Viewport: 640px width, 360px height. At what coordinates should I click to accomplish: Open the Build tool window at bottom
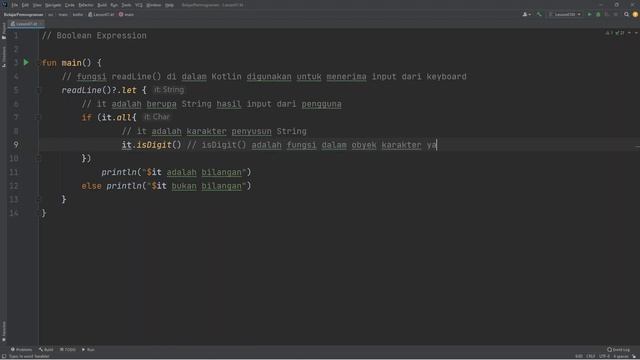[x=46, y=349]
